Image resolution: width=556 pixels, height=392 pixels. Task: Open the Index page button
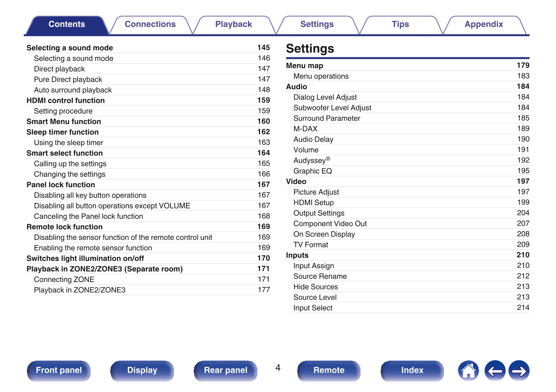click(412, 370)
